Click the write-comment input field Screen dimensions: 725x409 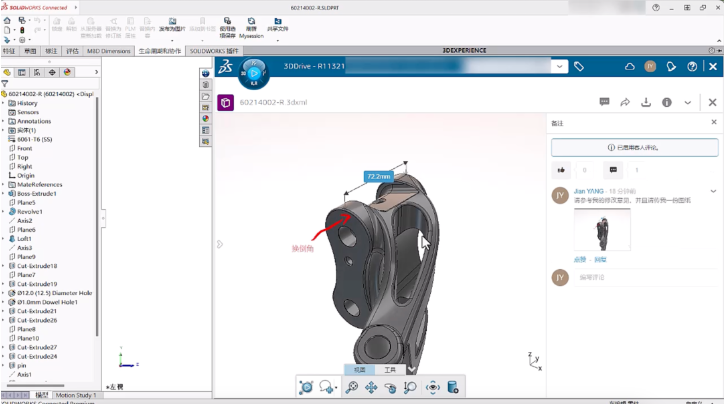tap(645, 277)
